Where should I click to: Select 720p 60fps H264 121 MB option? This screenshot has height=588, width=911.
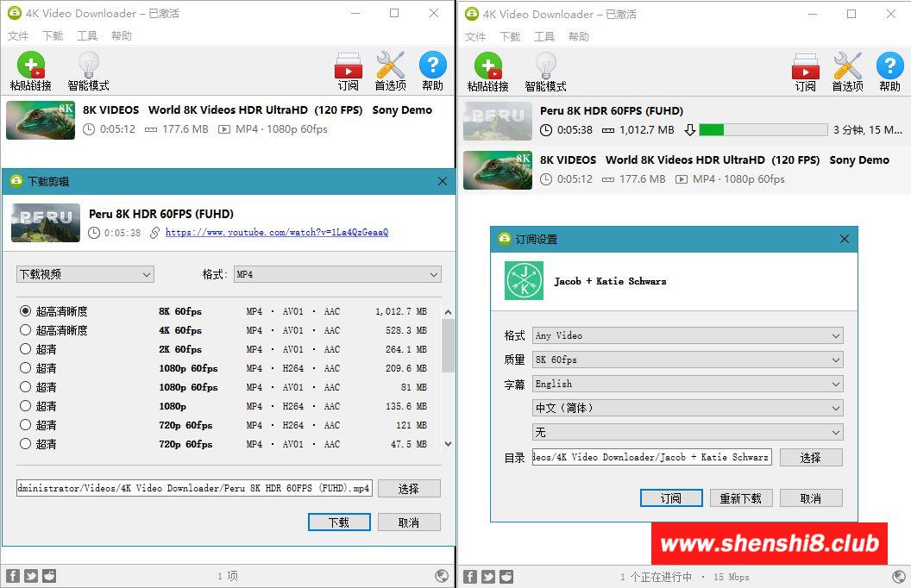click(25, 424)
